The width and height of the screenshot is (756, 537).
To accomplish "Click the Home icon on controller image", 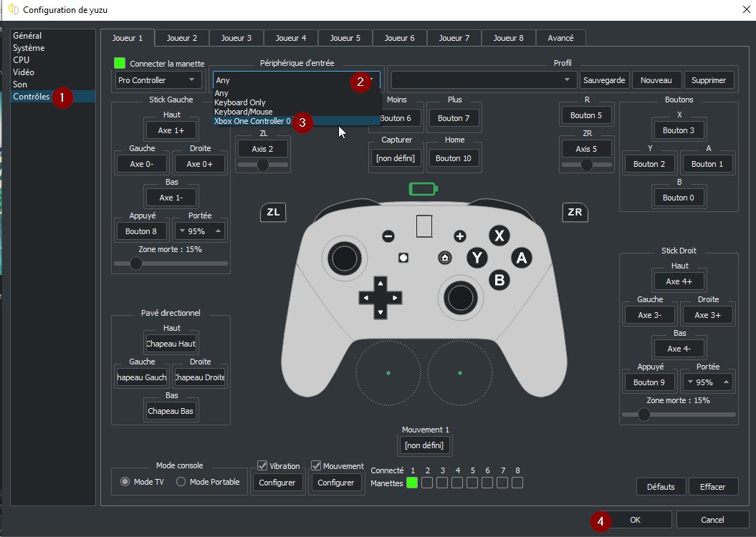I will pos(445,258).
